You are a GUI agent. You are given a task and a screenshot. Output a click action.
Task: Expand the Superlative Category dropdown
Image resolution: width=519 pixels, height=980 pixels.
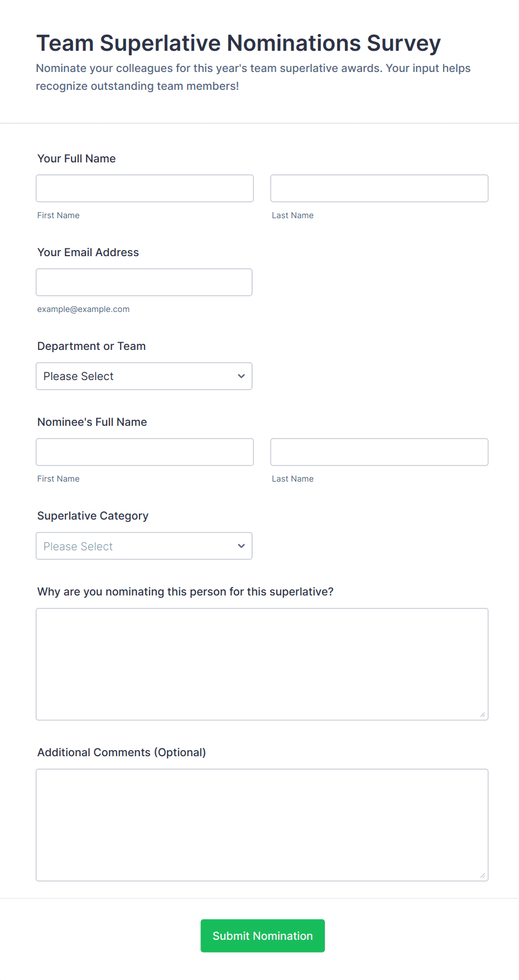[144, 546]
